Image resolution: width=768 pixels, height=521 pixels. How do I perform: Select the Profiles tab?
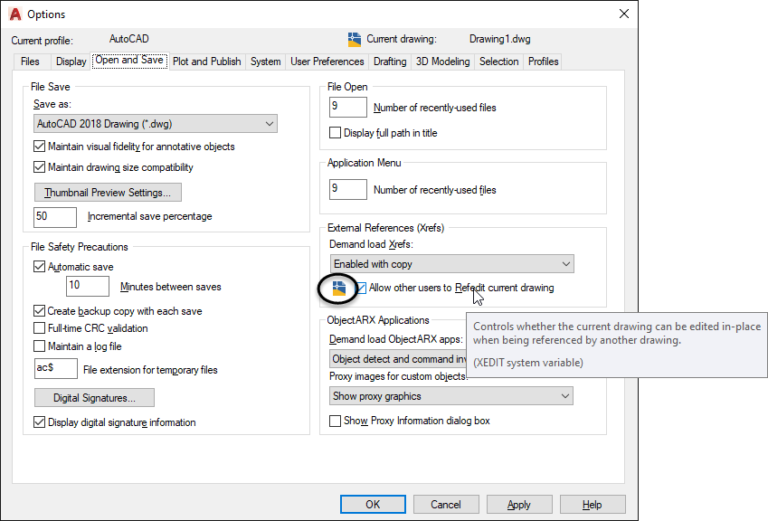pyautogui.click(x=543, y=61)
